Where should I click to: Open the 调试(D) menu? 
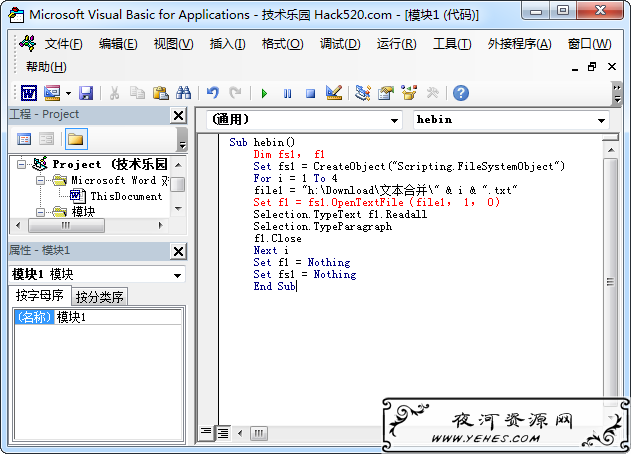tap(340, 44)
